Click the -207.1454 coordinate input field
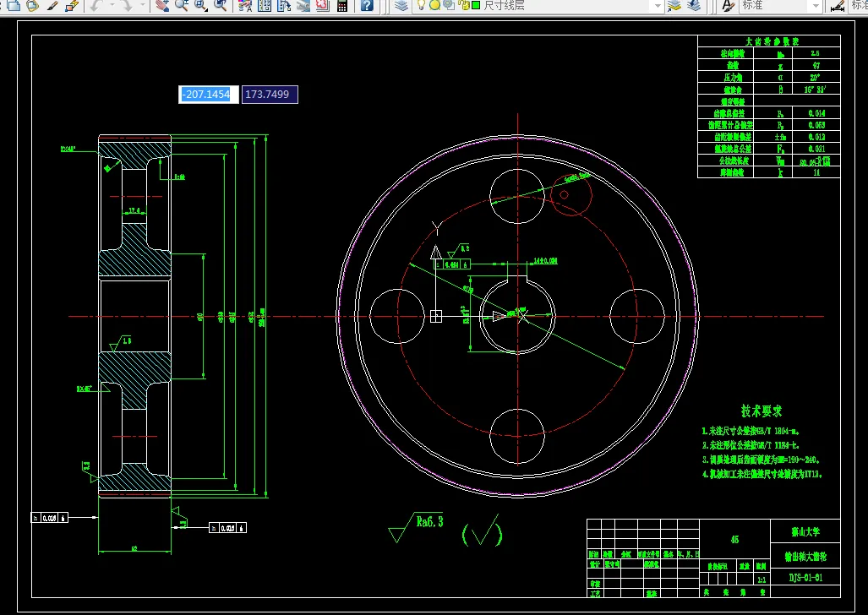This screenshot has height=615, width=868. click(209, 95)
